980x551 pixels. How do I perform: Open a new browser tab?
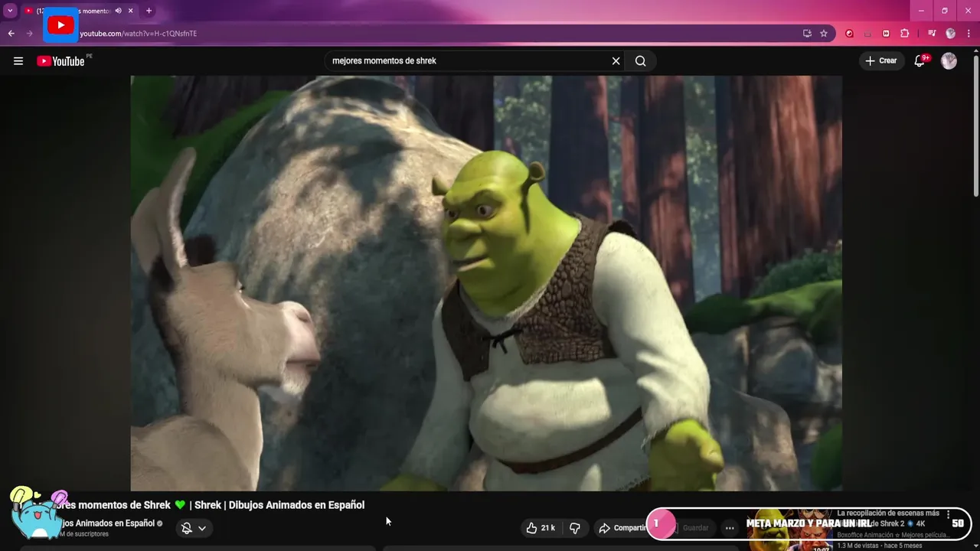point(149,11)
